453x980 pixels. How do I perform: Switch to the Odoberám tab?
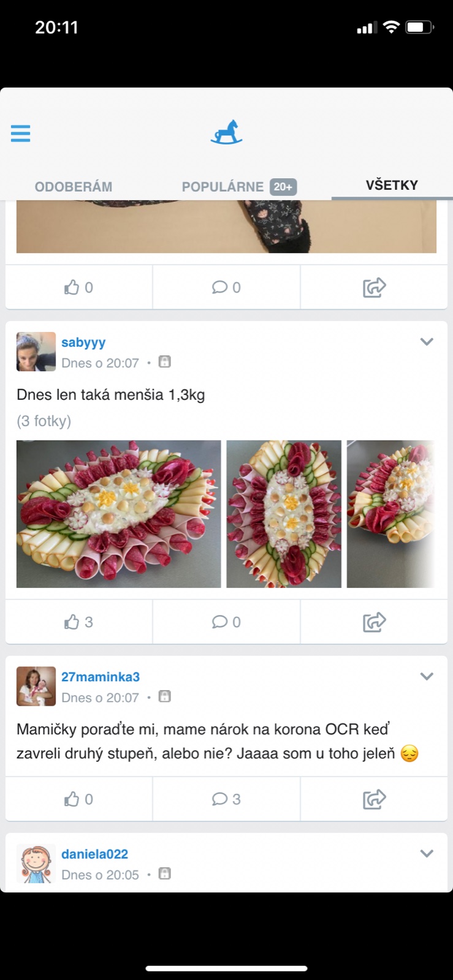coord(74,187)
